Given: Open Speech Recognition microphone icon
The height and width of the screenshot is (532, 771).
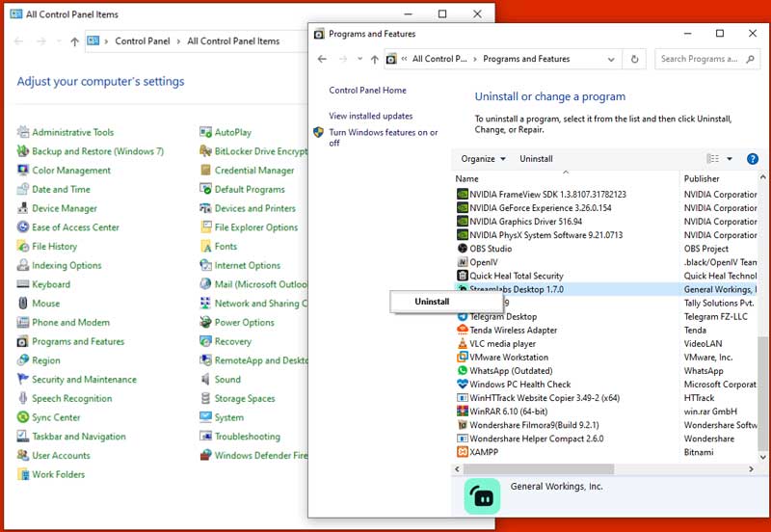Looking at the screenshot, I should (x=23, y=398).
